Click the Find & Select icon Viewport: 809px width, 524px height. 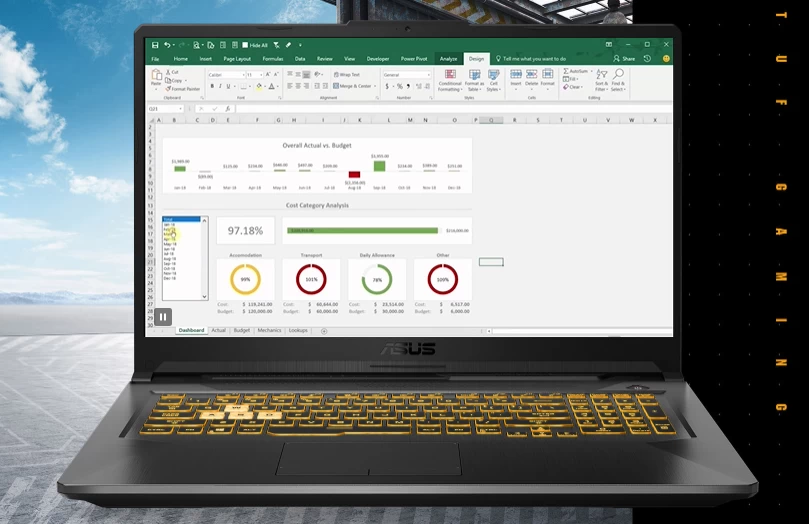click(x=618, y=81)
